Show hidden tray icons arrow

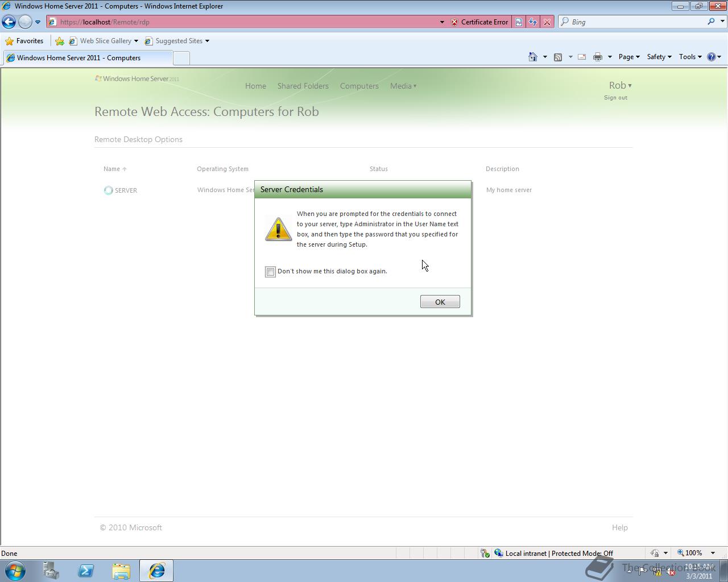point(629,571)
